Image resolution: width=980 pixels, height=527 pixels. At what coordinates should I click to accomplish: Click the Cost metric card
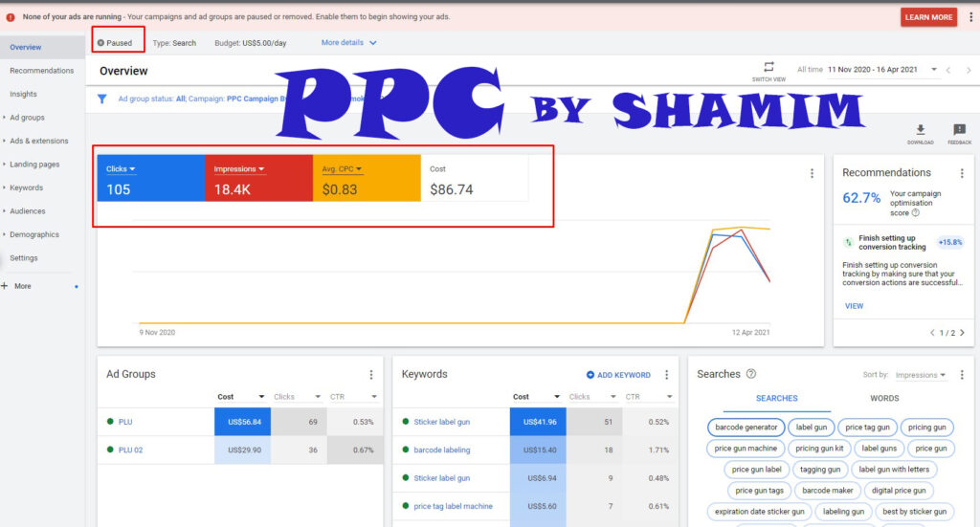(475, 179)
